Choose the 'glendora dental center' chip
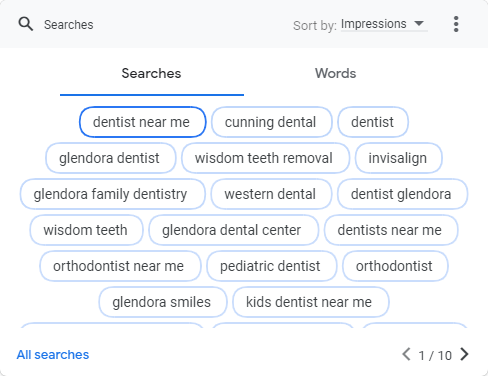The height and width of the screenshot is (376, 488). (233, 230)
